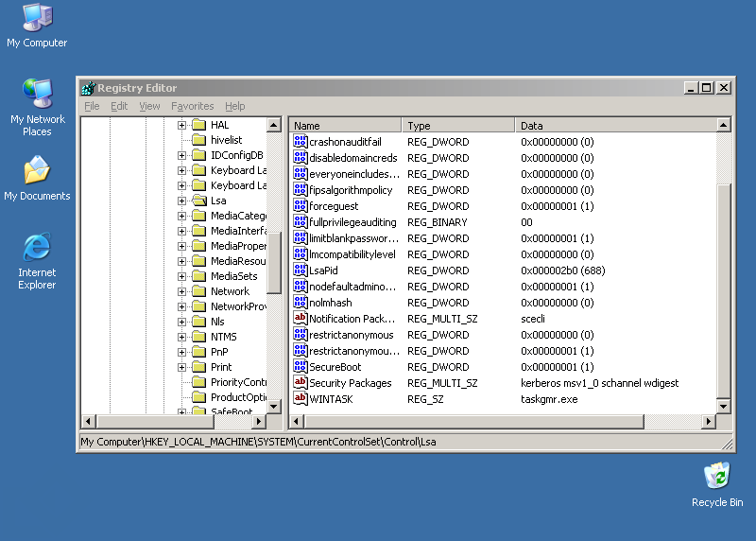Click the Print folder icon
This screenshot has width=756, height=541.
click(199, 367)
